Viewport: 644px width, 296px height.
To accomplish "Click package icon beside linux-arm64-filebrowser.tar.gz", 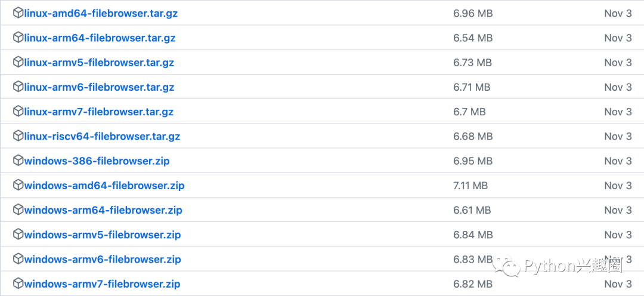I will point(18,38).
